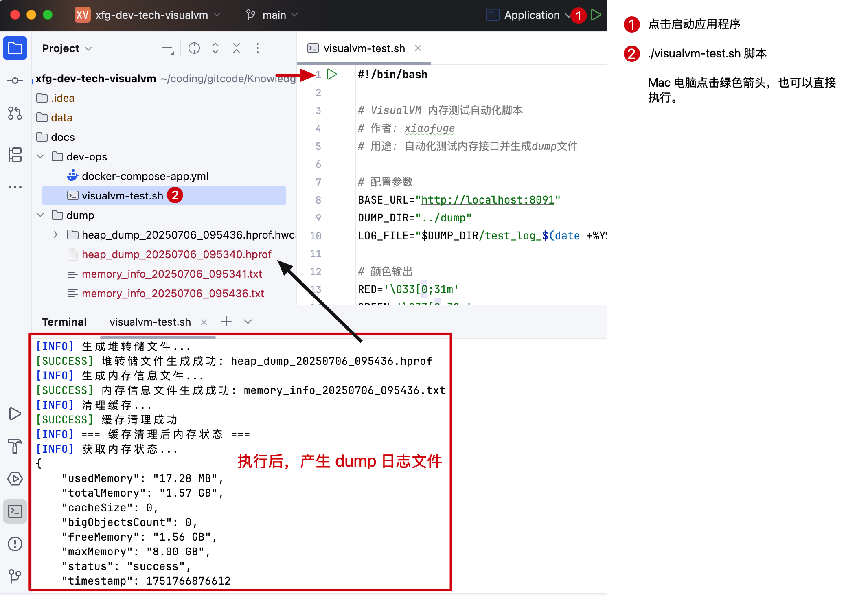Select opened file locate target icon
Image resolution: width=868 pixels, height=596 pixels.
tap(194, 48)
